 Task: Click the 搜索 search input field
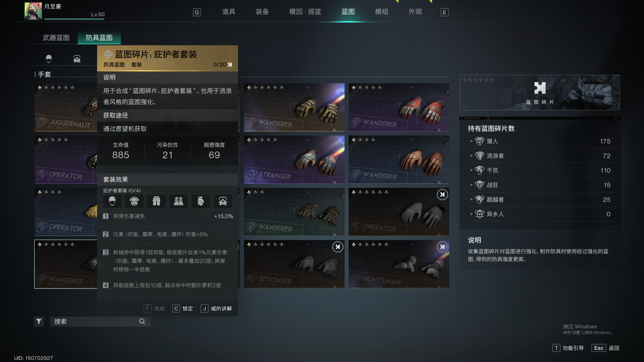(x=100, y=322)
